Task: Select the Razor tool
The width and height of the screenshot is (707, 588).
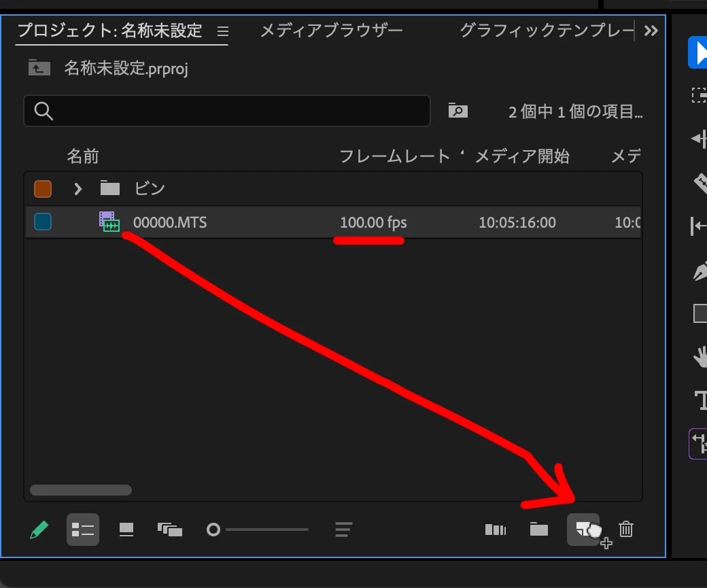Action: coord(700,182)
